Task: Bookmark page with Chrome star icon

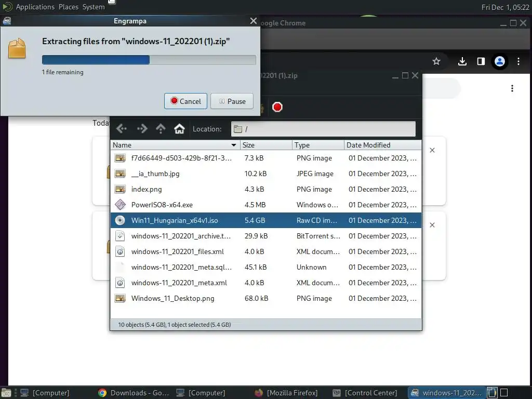Action: click(436, 61)
